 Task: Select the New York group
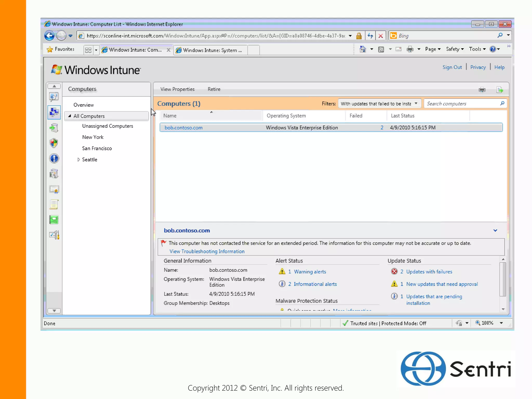click(93, 137)
